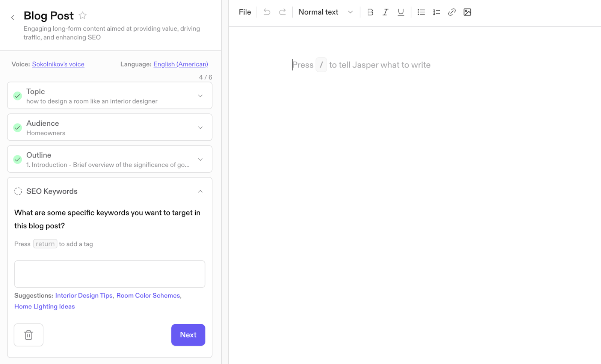Go back using the left arrow beside Blog Post
601x364 pixels.
tap(13, 17)
